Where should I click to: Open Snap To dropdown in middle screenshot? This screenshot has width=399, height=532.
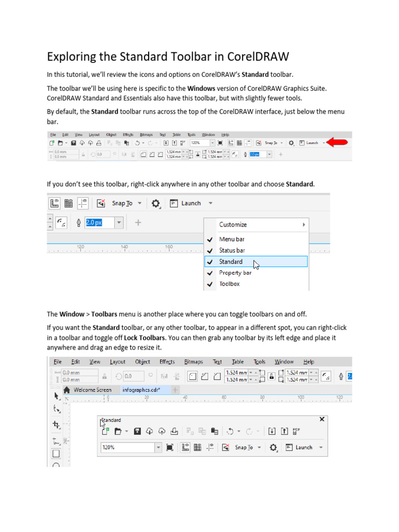(x=139, y=203)
